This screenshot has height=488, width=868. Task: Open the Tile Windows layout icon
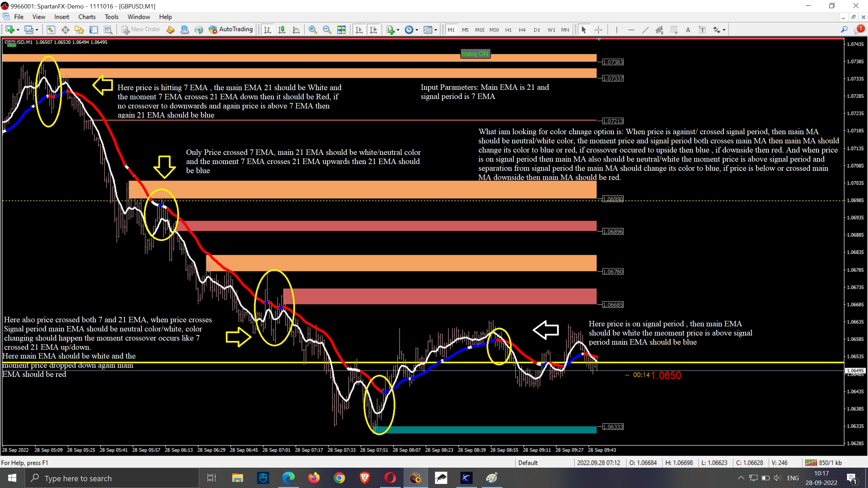point(341,30)
